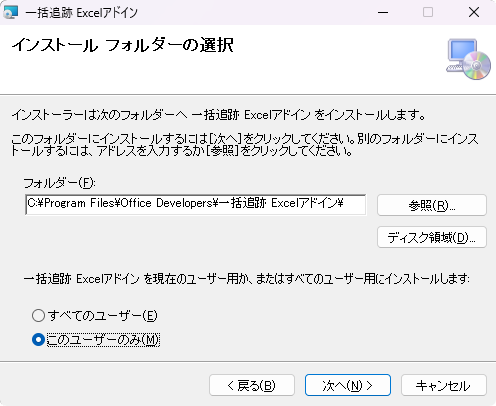Minimize the installer window
496x406 pixels.
coord(383,12)
